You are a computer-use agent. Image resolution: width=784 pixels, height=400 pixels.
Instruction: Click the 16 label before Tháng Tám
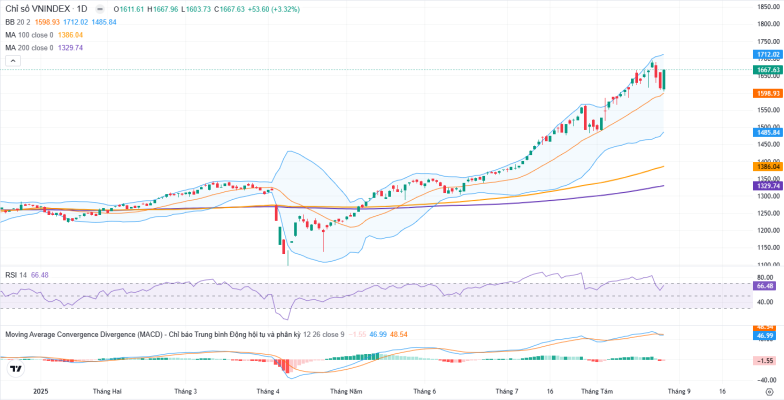click(x=550, y=391)
